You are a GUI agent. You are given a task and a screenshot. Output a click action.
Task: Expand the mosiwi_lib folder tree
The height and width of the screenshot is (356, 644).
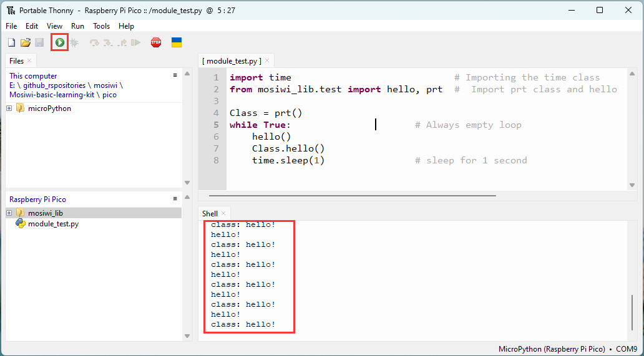(9, 213)
